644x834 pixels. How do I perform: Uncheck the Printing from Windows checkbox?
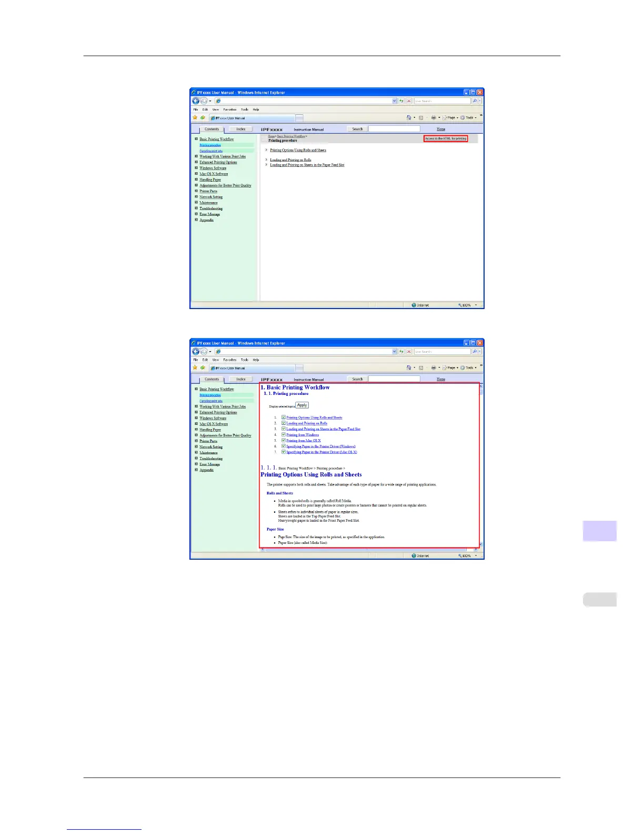[284, 435]
